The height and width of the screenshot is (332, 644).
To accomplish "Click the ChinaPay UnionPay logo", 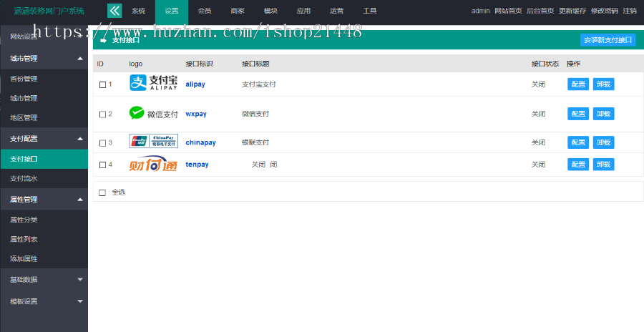I will tap(153, 142).
